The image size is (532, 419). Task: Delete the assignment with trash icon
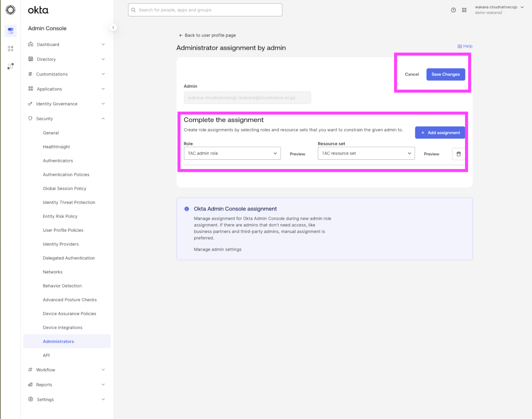[x=458, y=154]
